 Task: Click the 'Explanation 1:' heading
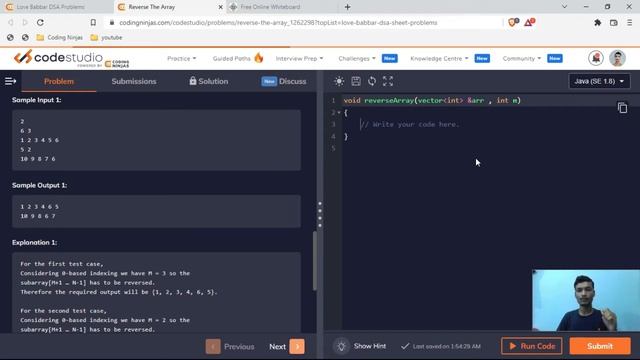[x=35, y=242]
